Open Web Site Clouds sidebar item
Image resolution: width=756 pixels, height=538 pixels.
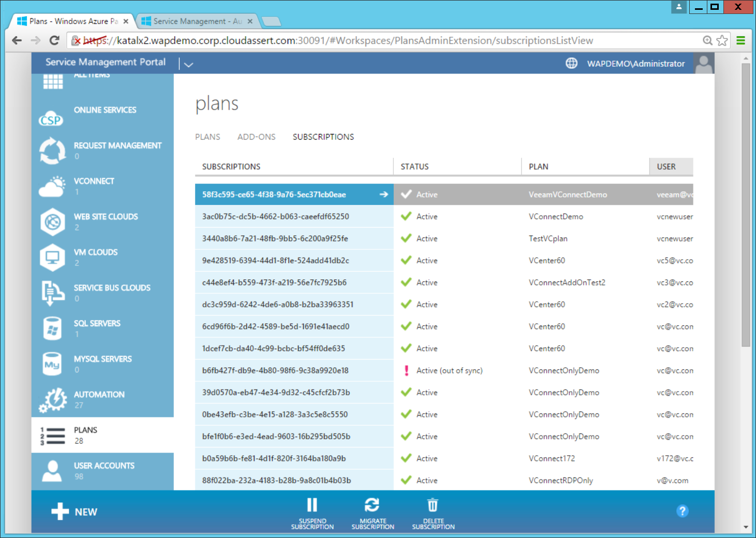tap(106, 217)
